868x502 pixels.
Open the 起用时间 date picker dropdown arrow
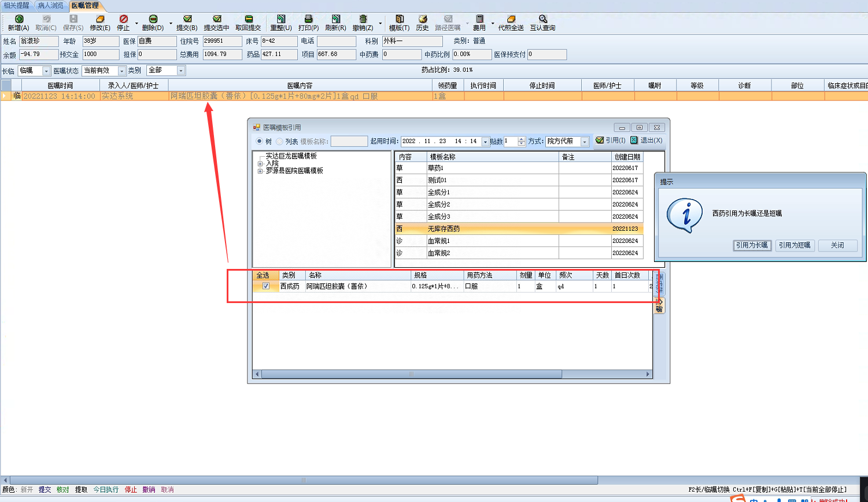point(485,141)
